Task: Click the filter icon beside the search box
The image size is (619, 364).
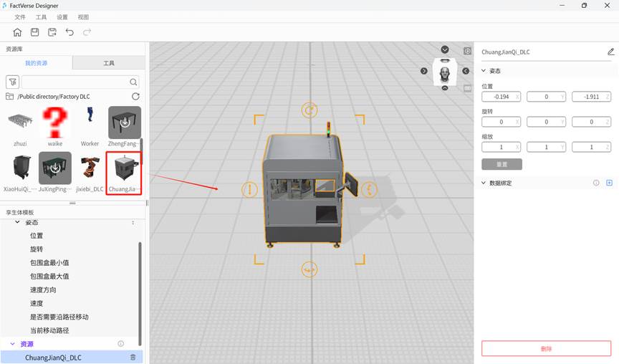Action: pos(12,82)
